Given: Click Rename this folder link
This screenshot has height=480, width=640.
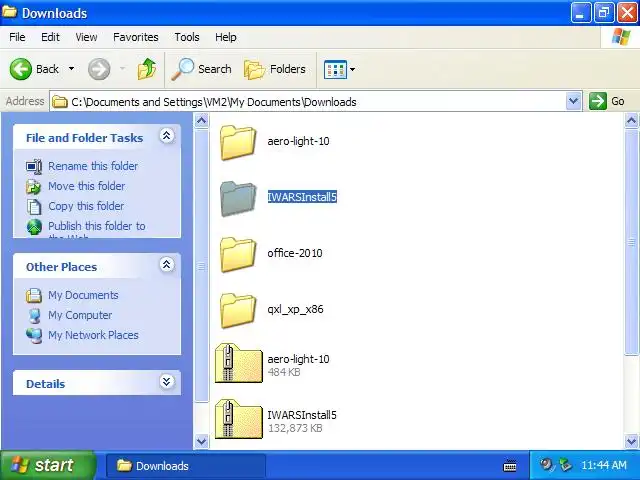Looking at the screenshot, I should pos(93,166).
